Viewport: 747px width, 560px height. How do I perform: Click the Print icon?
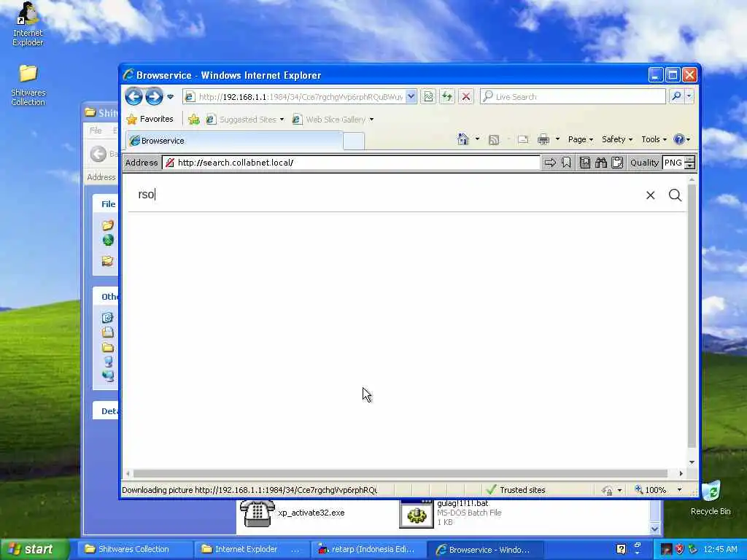(543, 139)
